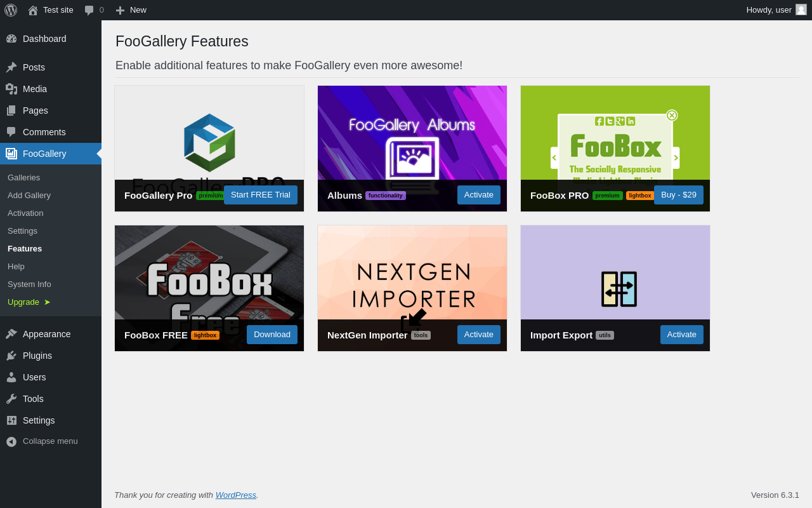
Task: Click the Users person icon
Action: 11,377
